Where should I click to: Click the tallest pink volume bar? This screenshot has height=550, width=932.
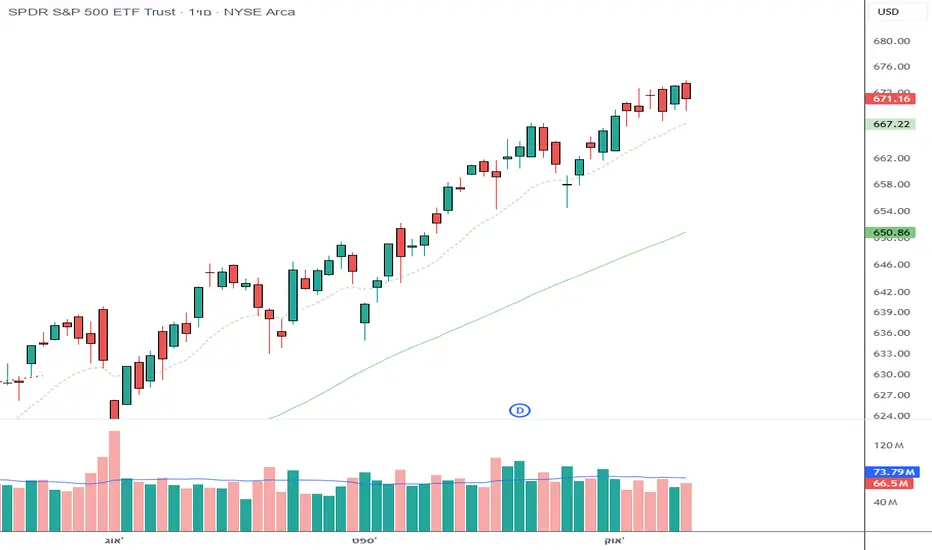coord(114,480)
